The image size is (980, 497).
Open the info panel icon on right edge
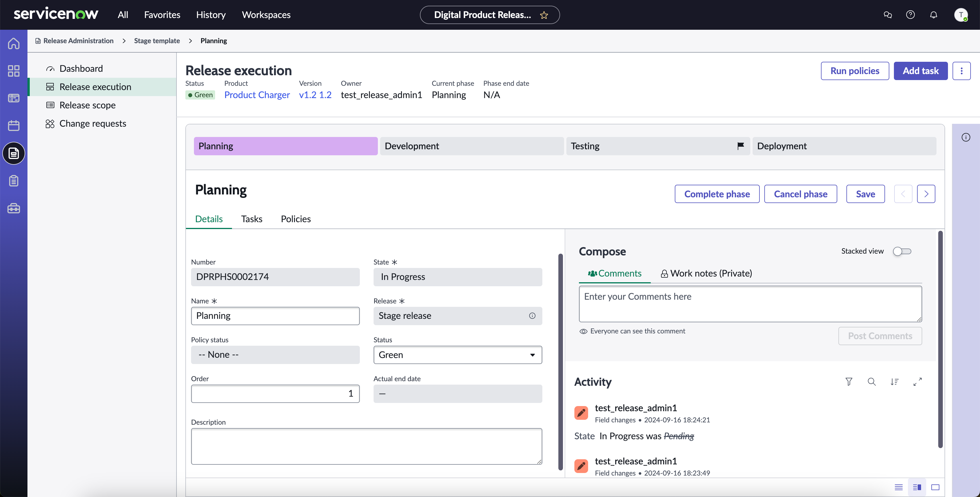966,137
